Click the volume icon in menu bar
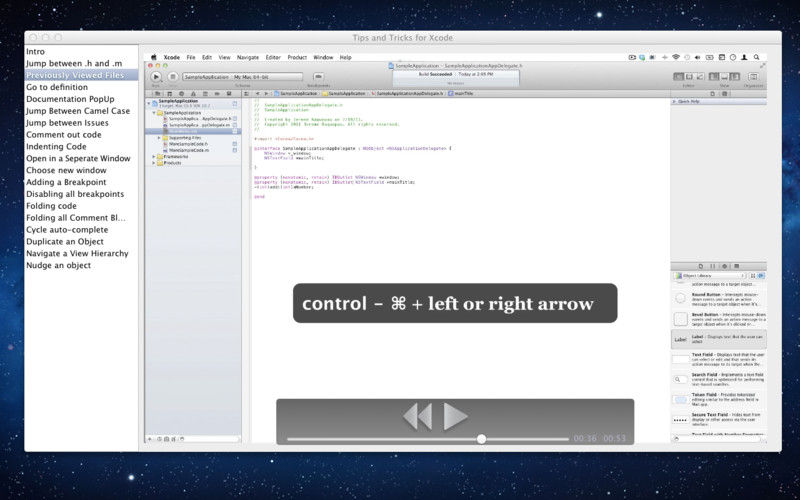The height and width of the screenshot is (500, 800). point(697,57)
